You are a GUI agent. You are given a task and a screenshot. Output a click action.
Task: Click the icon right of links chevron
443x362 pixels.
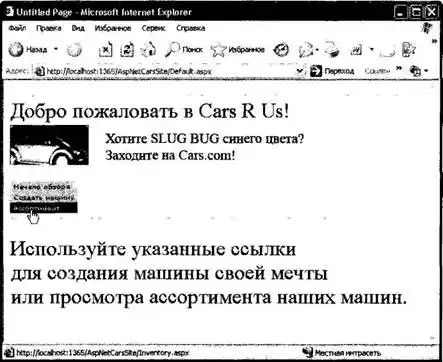pyautogui.click(x=415, y=71)
